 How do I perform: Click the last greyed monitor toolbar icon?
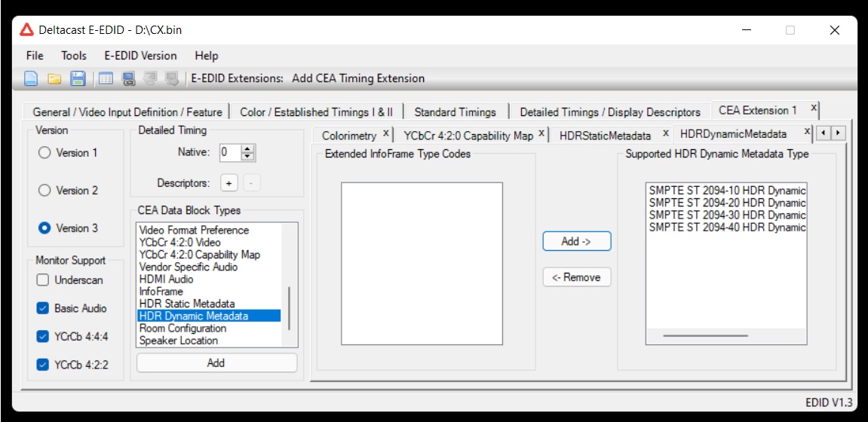[172, 78]
